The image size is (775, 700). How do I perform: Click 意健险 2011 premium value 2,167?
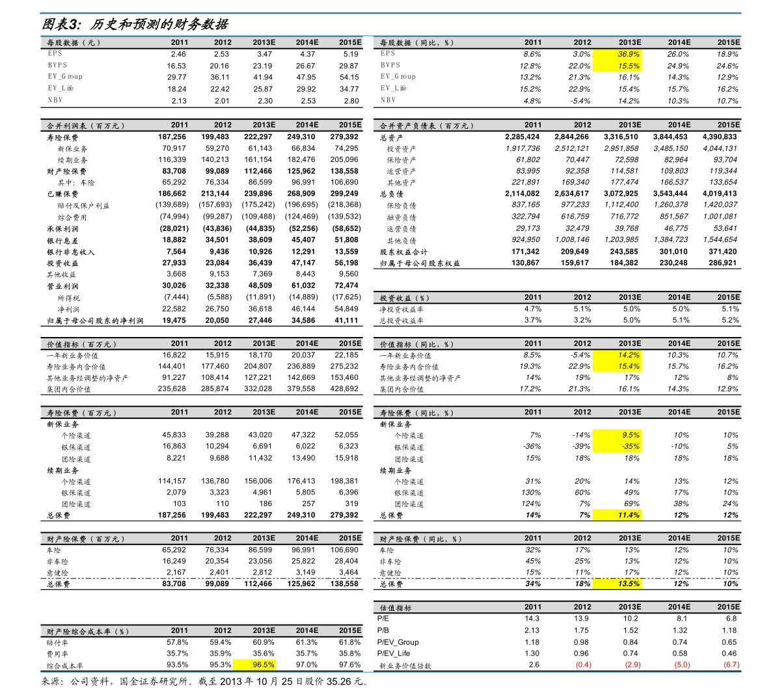[x=176, y=572]
